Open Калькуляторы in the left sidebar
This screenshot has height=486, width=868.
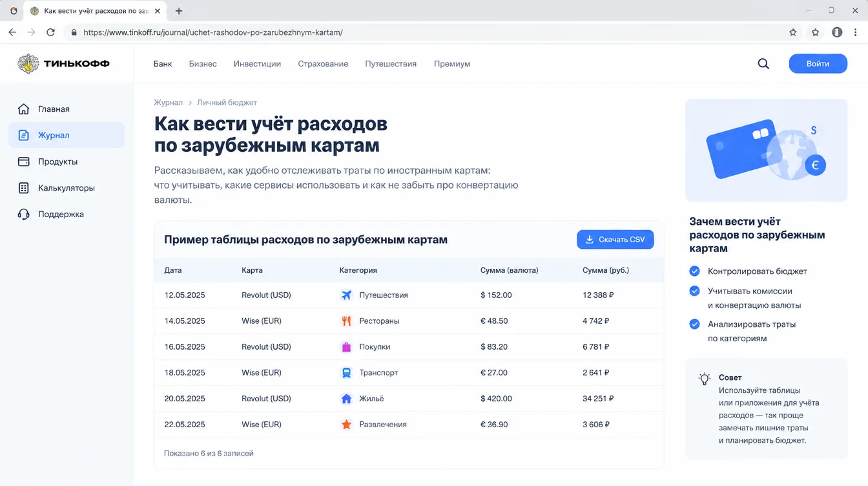(67, 188)
